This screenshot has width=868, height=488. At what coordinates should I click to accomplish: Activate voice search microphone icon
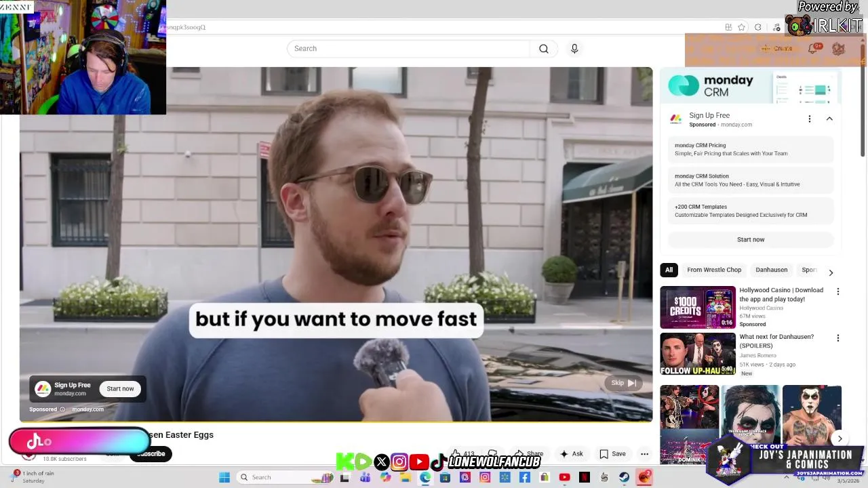[x=574, y=49]
